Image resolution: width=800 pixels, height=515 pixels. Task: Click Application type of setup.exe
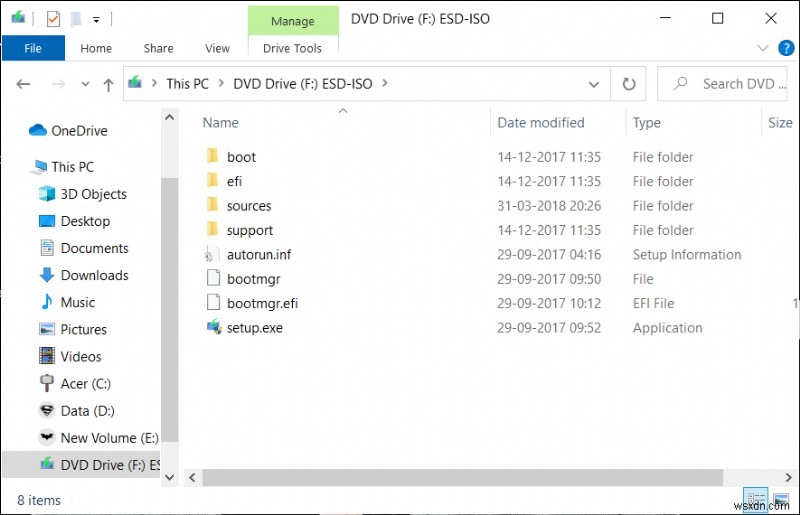click(x=667, y=328)
